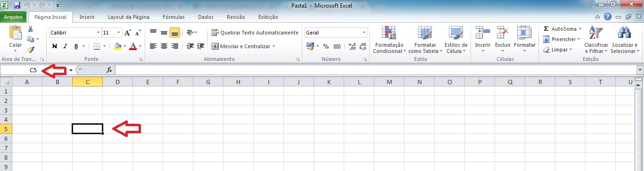
Task: Click the Borders icon
Action: click(x=97, y=46)
